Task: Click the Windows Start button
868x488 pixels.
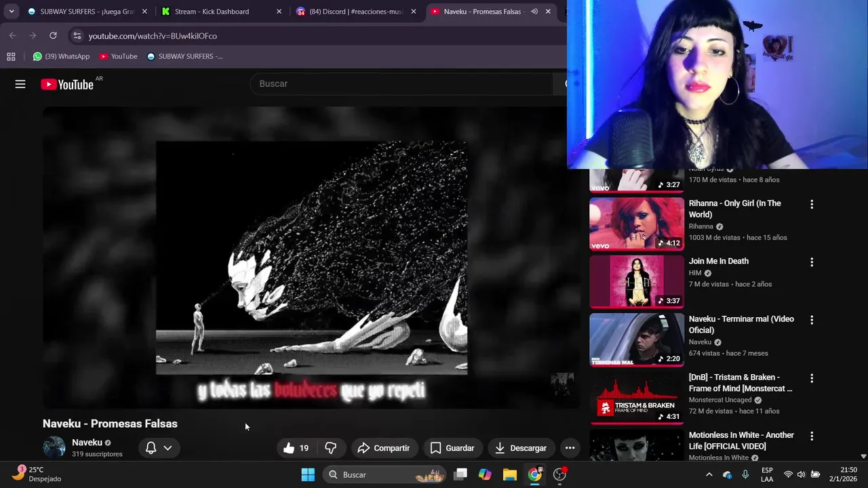Action: click(308, 474)
